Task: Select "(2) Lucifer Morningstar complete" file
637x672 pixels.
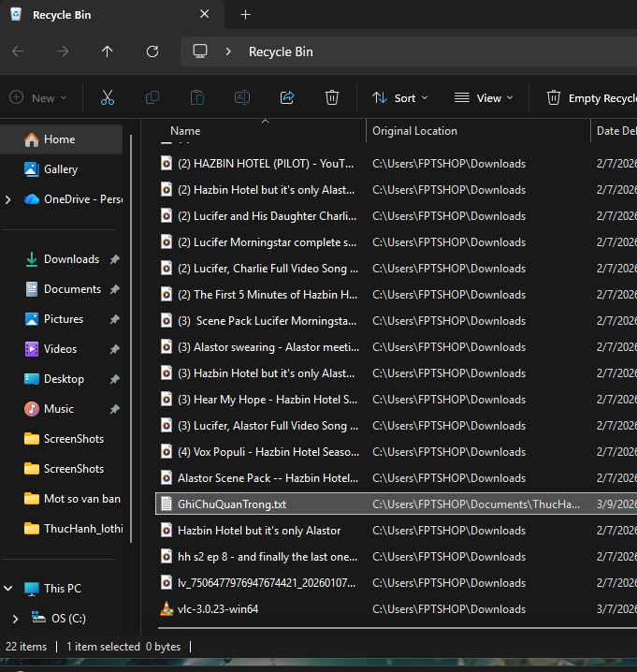Action: [397, 242]
